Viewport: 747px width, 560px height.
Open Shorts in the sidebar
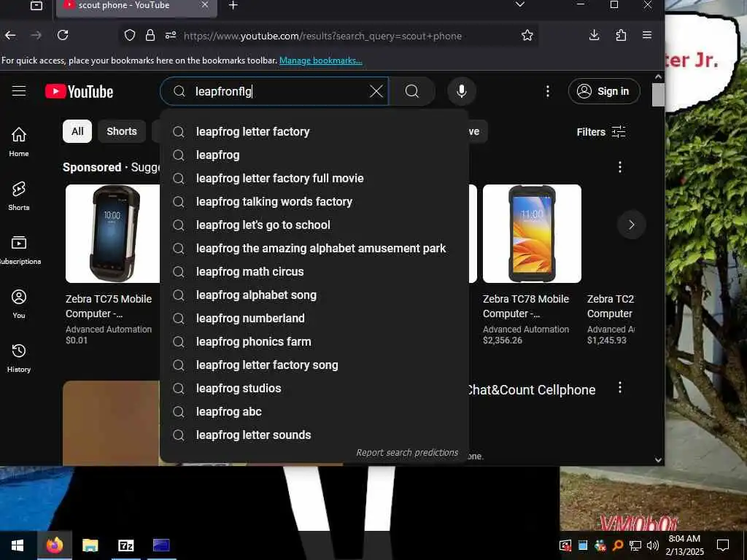pyautogui.click(x=18, y=195)
